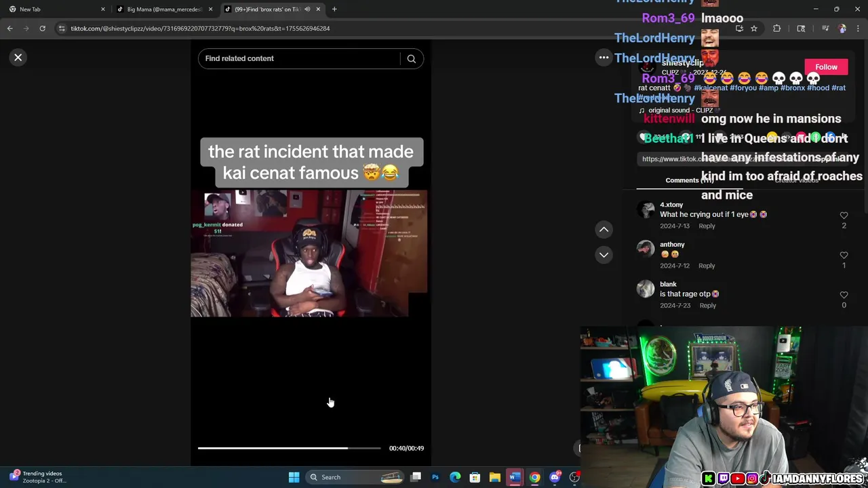Close the Big Mama browser tab
Viewport: 868px width, 488px height.
tap(210, 9)
